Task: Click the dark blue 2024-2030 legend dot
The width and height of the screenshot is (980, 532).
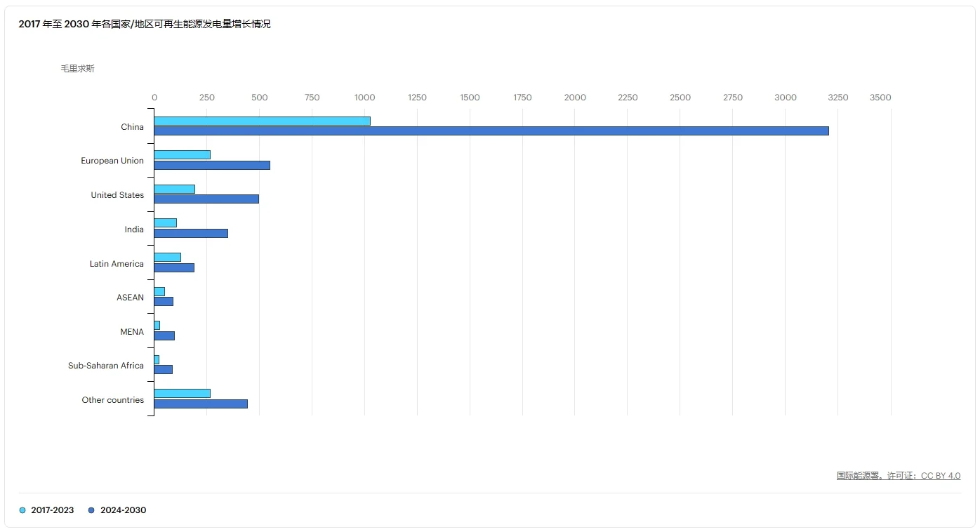Action: [x=91, y=510]
